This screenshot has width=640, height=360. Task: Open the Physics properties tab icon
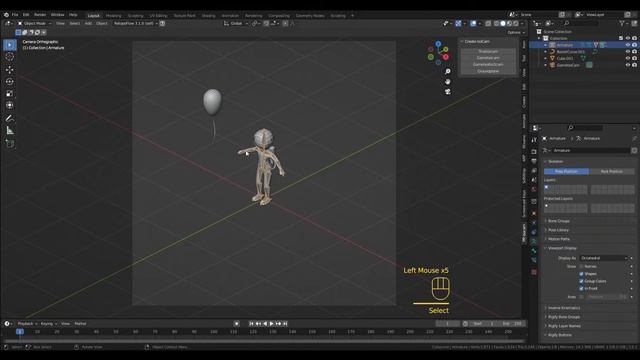point(534,223)
